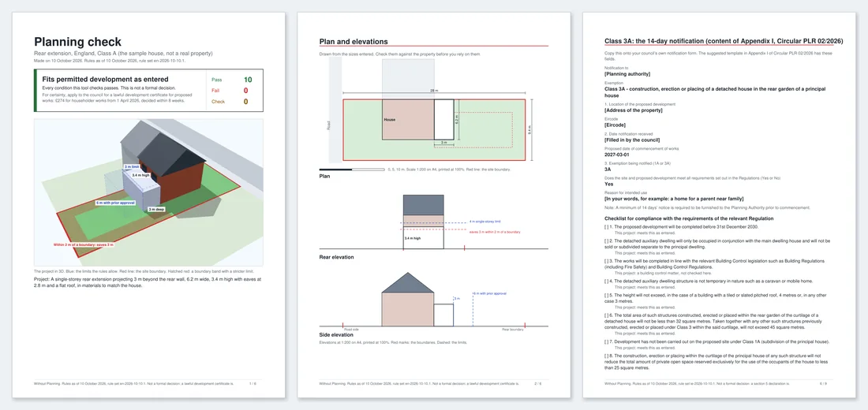
Task: Click page number '2 / 6' in the footer
Action: tap(537, 383)
